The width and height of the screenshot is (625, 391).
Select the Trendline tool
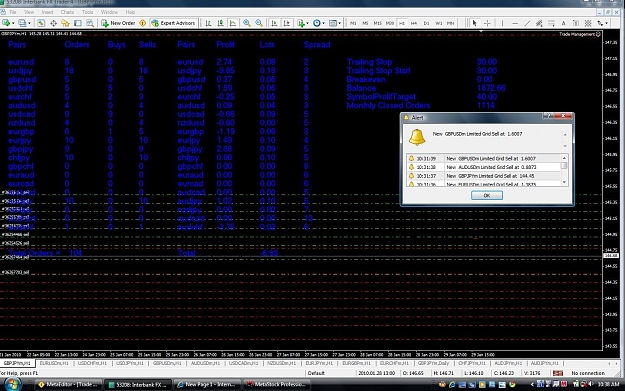527,23
